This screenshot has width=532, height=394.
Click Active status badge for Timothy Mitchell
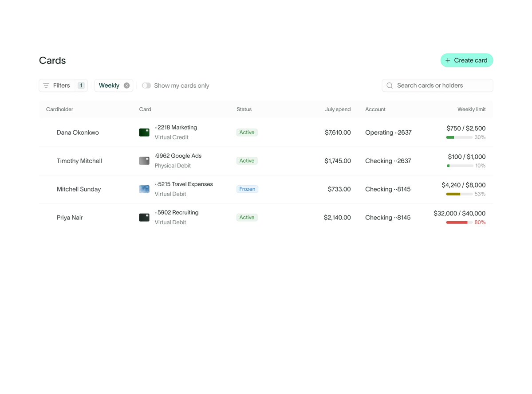[247, 161]
